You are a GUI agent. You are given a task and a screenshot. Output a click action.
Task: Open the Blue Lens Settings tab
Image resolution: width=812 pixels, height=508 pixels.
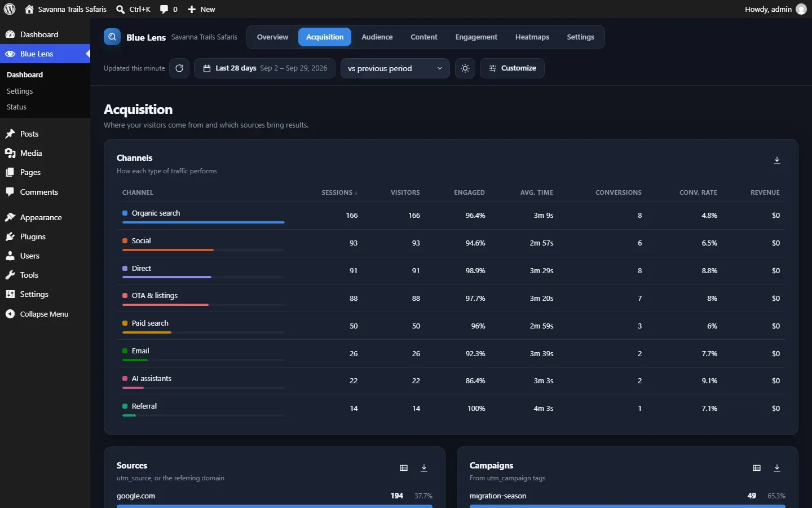point(580,37)
